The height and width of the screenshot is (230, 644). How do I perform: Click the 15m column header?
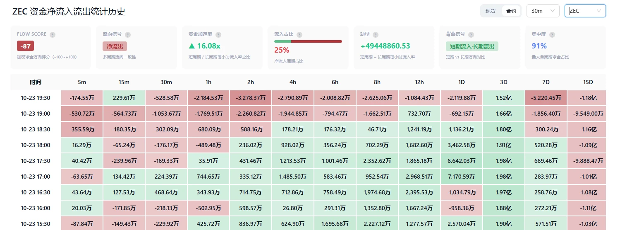(x=124, y=82)
